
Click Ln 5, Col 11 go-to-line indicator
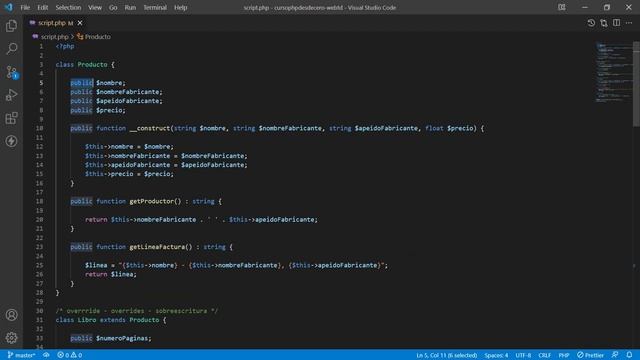[x=447, y=355]
